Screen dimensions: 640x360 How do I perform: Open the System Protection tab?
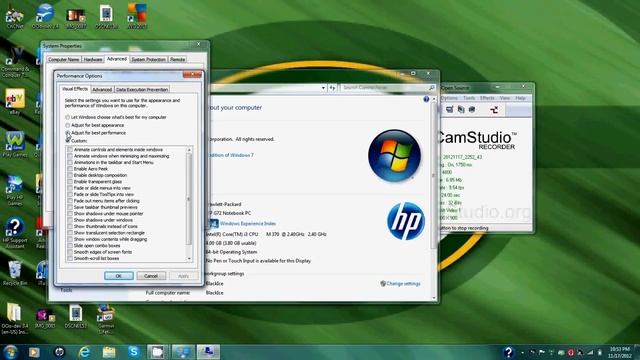coord(148,59)
